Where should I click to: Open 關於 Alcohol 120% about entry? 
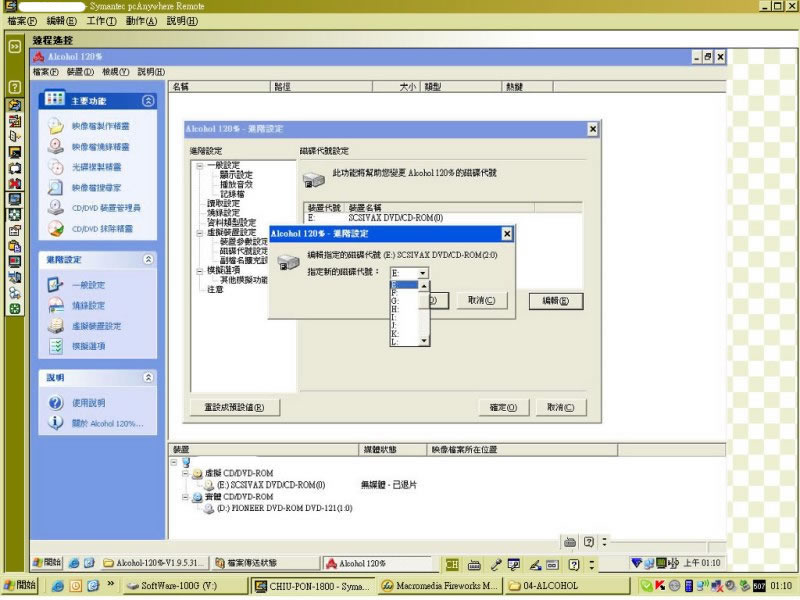coord(108,423)
